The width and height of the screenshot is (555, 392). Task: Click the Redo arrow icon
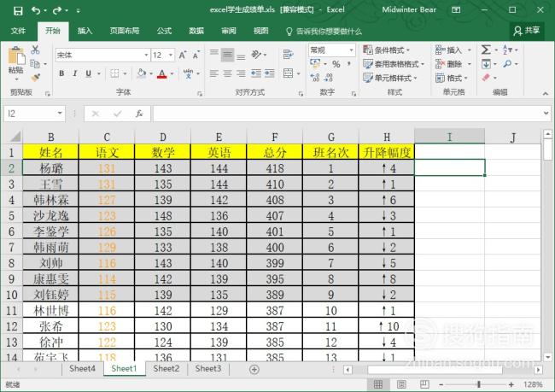(x=56, y=10)
